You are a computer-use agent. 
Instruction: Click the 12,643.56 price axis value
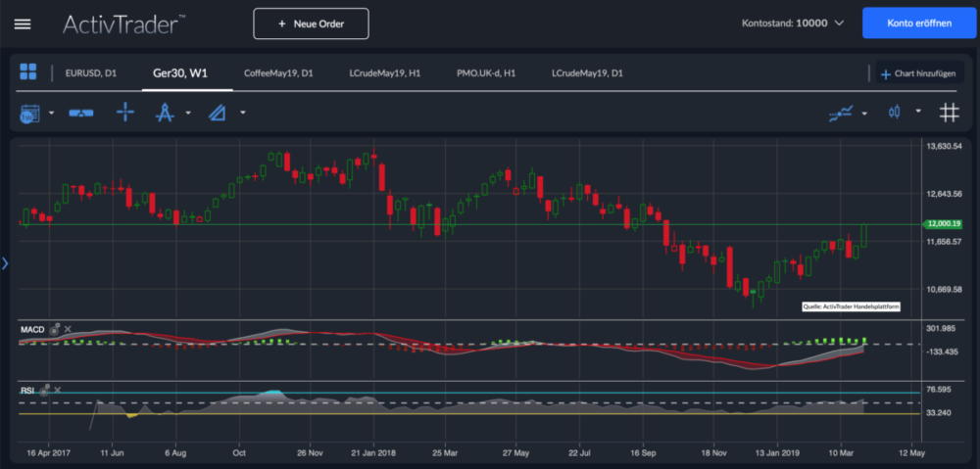pyautogui.click(x=944, y=194)
